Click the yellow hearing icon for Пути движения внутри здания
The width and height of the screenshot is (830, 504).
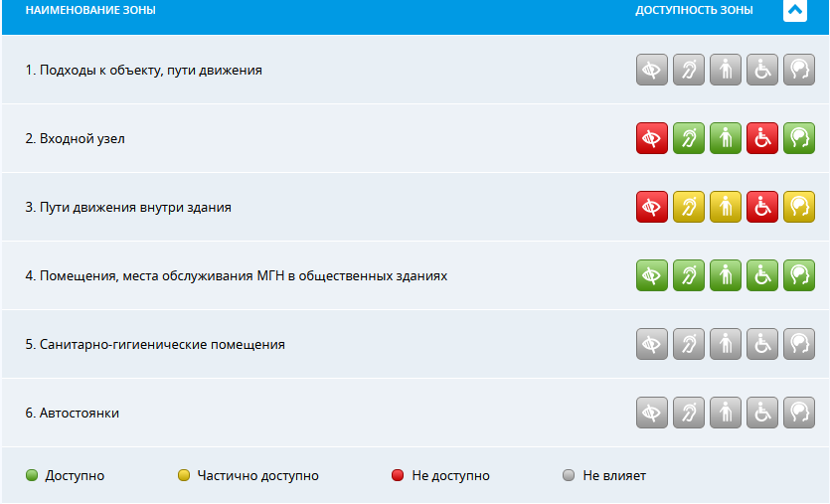689,207
